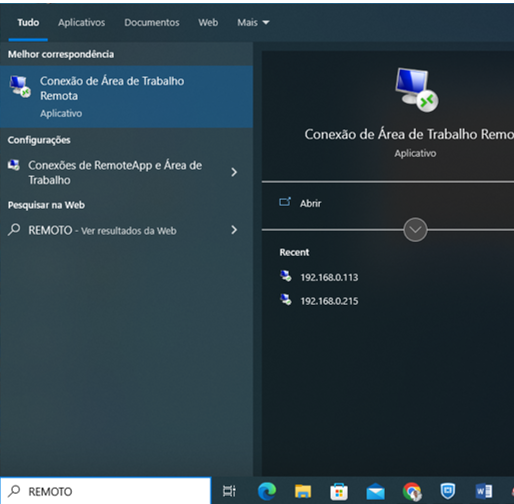Click the large Remote Desktop icon in preview pane
Viewport: 514px width, 504px height.
point(416,90)
